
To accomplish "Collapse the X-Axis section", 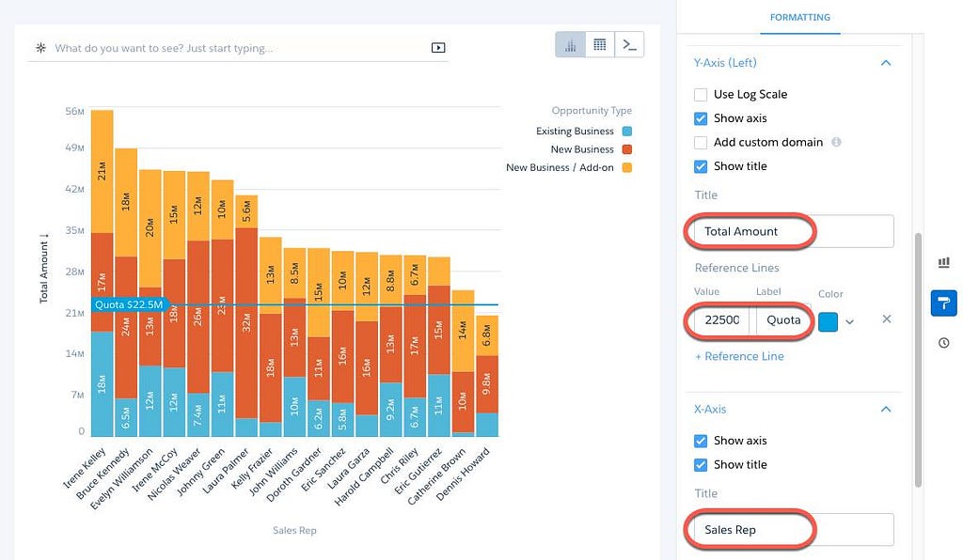I will (886, 409).
